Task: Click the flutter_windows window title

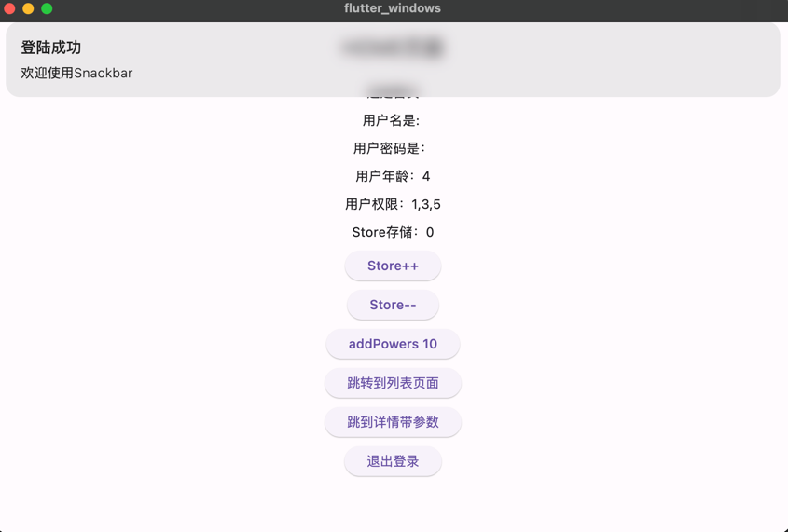Action: point(393,8)
